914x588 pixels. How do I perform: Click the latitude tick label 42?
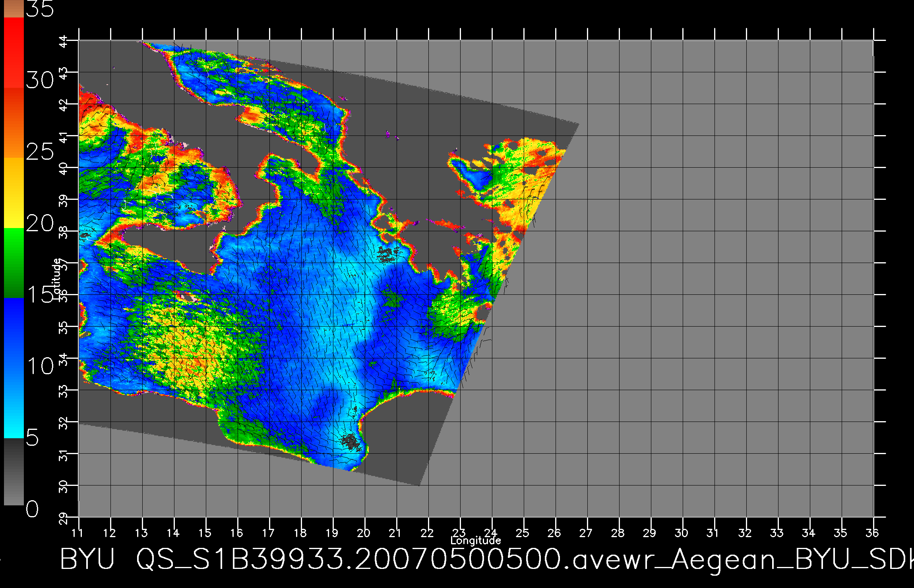tap(64, 105)
